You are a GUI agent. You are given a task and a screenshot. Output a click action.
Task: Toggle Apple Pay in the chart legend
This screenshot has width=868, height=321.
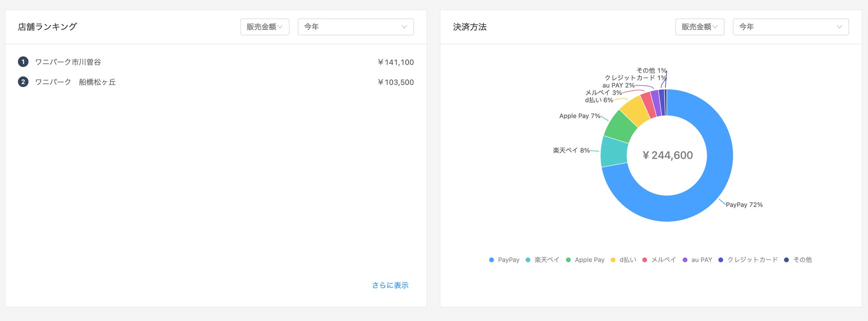point(585,260)
